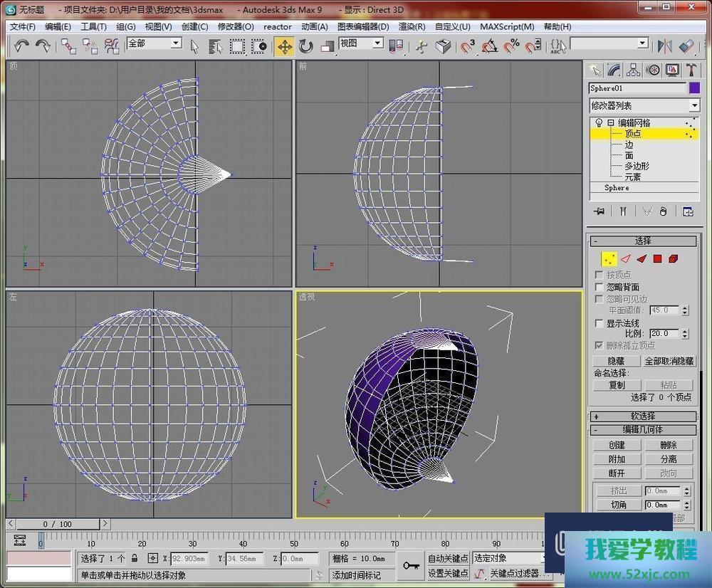712x588 pixels.
Task: Click the 附加 button
Action: [x=617, y=459]
